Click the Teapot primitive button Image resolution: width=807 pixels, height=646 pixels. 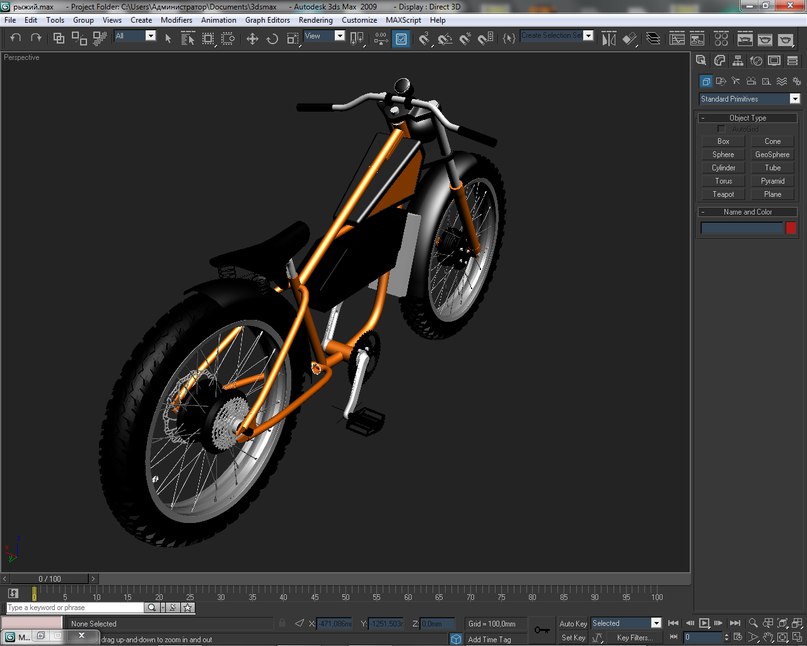tap(723, 194)
